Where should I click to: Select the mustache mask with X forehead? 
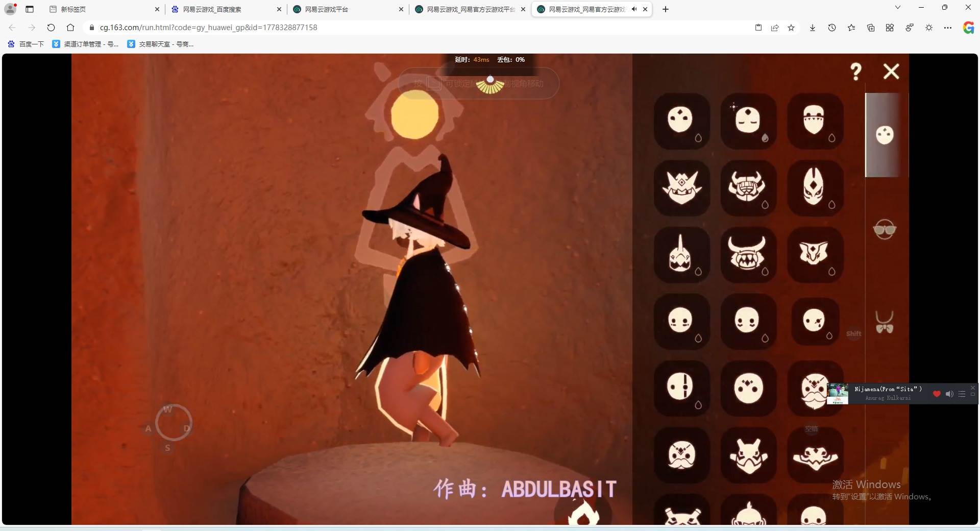(x=681, y=455)
